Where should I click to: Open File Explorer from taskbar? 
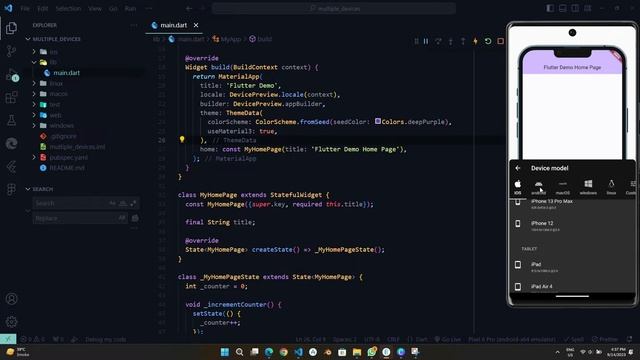[357, 352]
